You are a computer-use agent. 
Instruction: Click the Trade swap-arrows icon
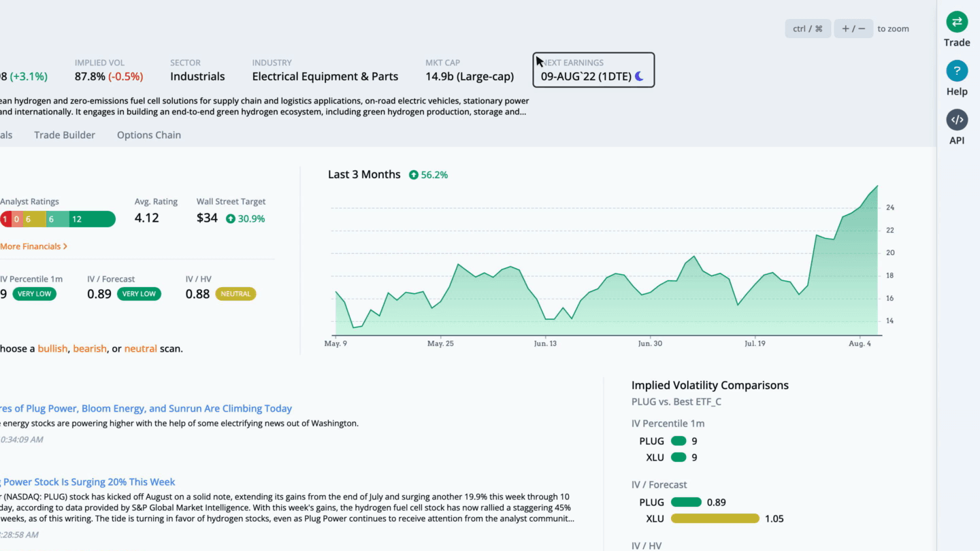[957, 22]
